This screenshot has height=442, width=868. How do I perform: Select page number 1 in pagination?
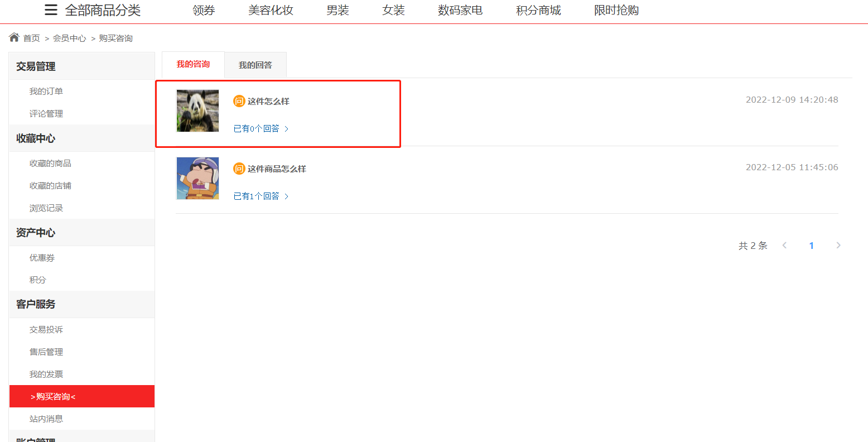pyautogui.click(x=811, y=246)
